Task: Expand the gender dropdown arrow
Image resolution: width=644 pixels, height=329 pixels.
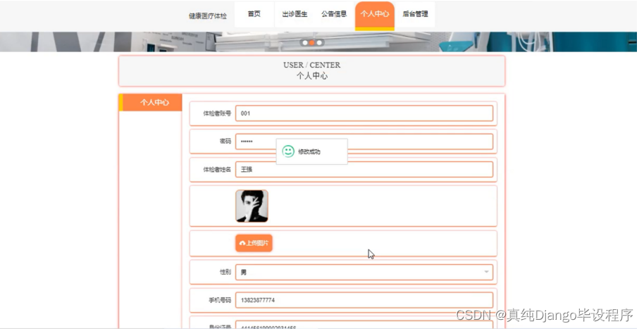Action: (486, 272)
